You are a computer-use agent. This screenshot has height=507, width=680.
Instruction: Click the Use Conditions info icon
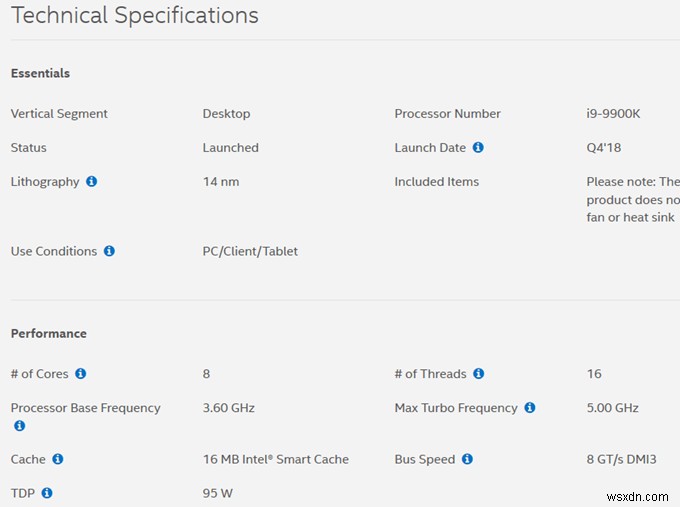pyautogui.click(x=109, y=251)
